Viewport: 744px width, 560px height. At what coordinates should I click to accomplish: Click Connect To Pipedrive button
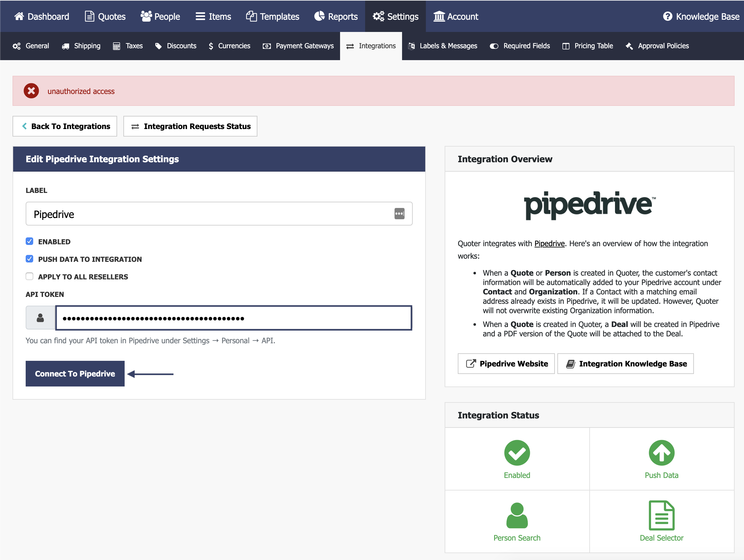coord(75,373)
